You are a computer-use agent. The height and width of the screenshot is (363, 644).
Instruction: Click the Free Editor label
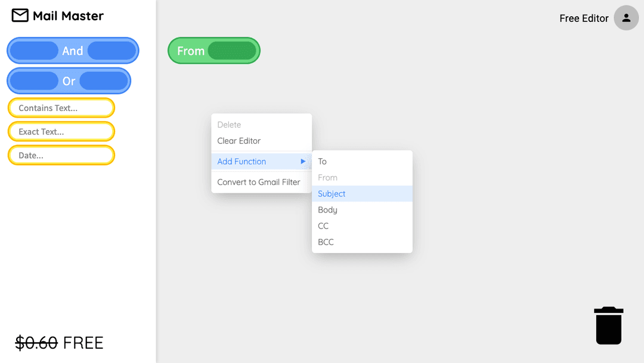point(584,19)
